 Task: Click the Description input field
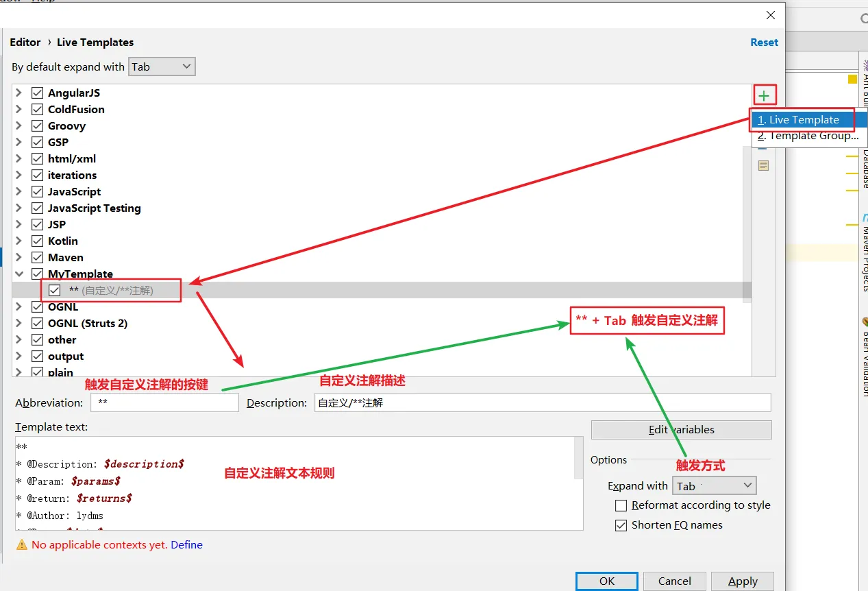click(x=543, y=402)
